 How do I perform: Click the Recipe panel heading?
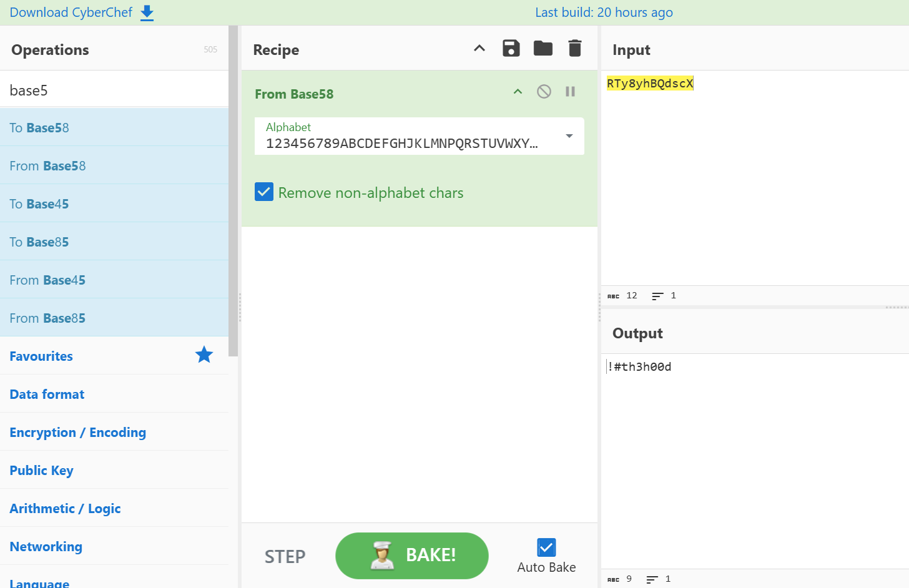[x=276, y=49]
